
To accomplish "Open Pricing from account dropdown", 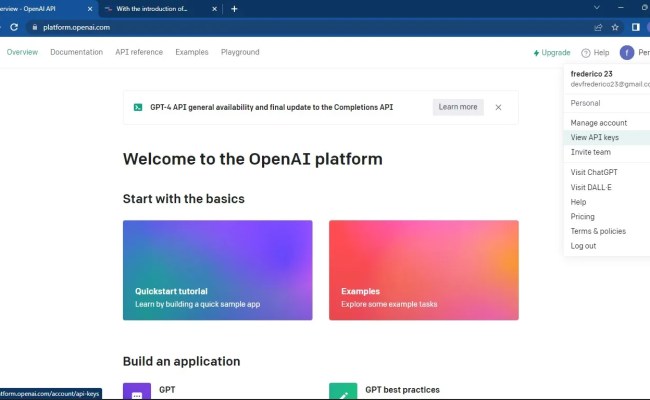I will [x=607, y=216].
